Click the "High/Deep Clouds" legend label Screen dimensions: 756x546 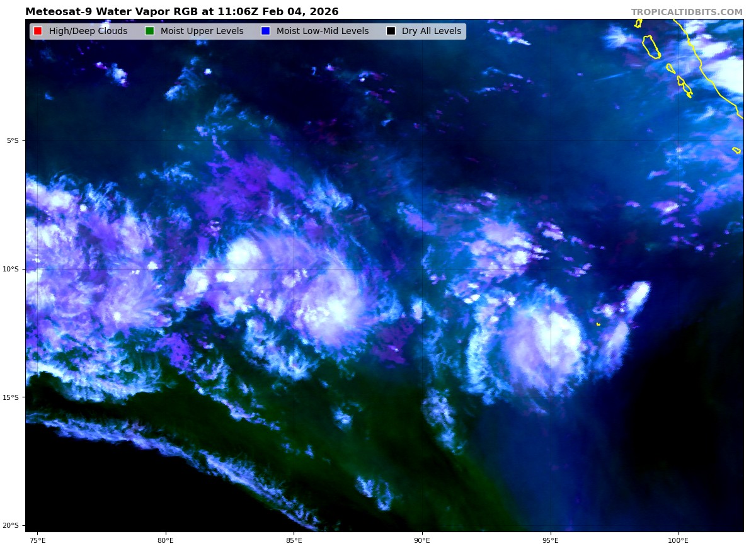click(88, 31)
